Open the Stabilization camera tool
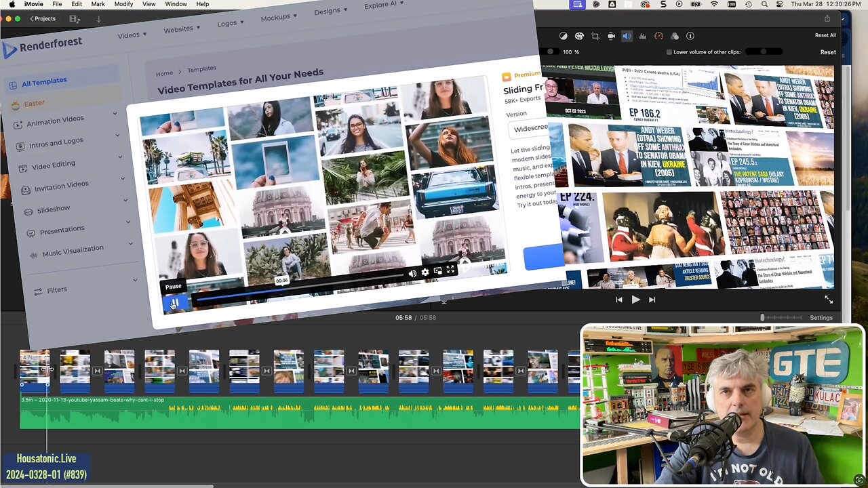Viewport: 868px width, 488px height. (x=611, y=36)
